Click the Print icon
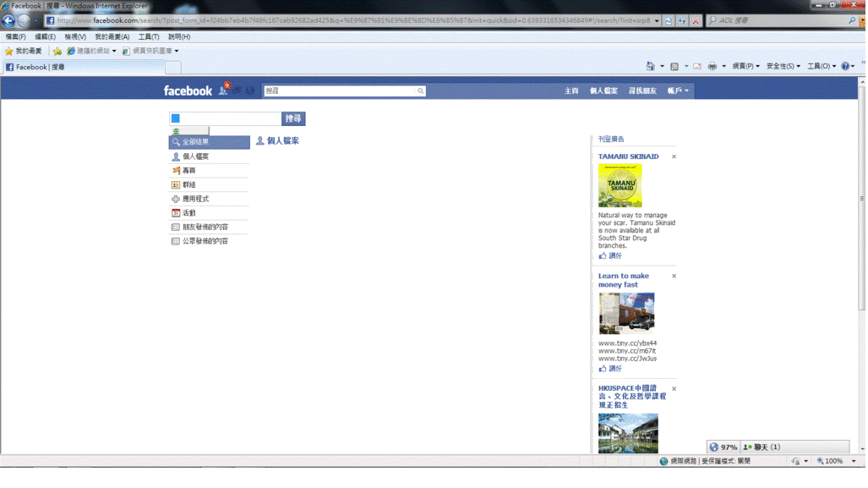868x488 pixels. tap(712, 66)
